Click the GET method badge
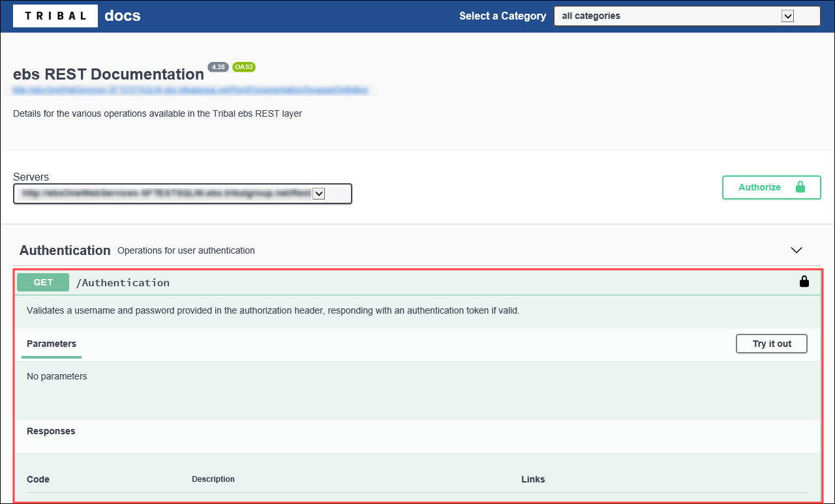Image resolution: width=835 pixels, height=504 pixels. click(43, 282)
